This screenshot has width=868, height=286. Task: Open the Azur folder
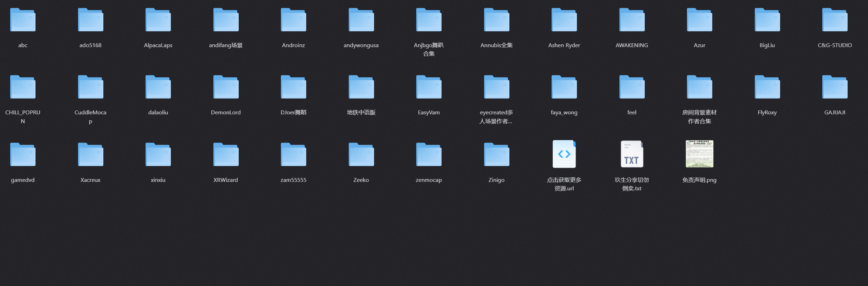pyautogui.click(x=700, y=20)
